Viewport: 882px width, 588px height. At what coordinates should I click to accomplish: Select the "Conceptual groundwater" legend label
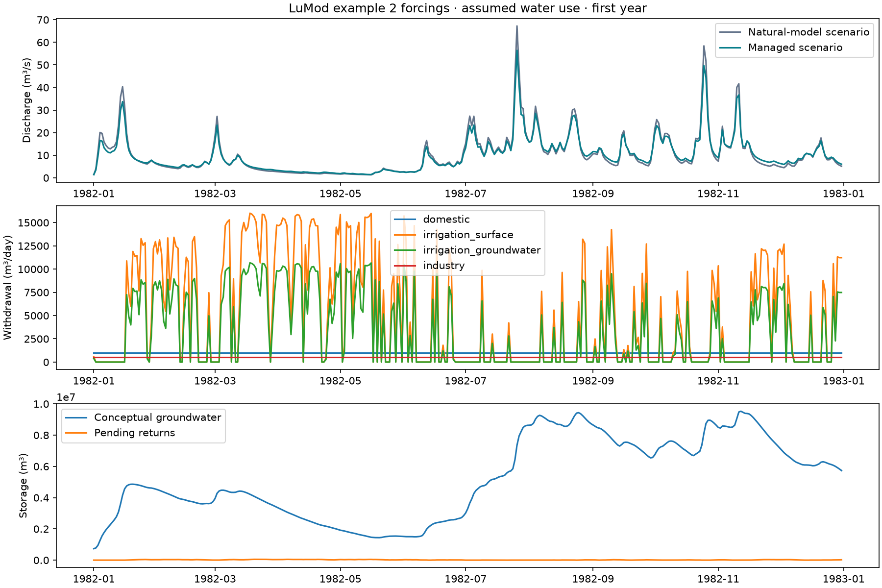[x=158, y=417]
